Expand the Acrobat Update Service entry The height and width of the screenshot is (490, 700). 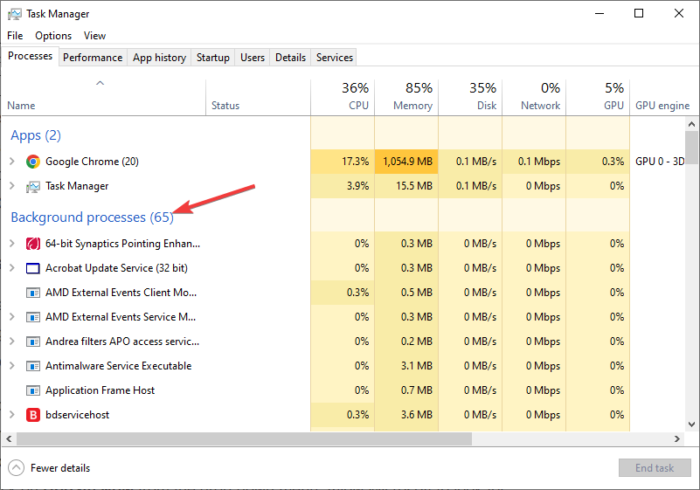(12, 268)
